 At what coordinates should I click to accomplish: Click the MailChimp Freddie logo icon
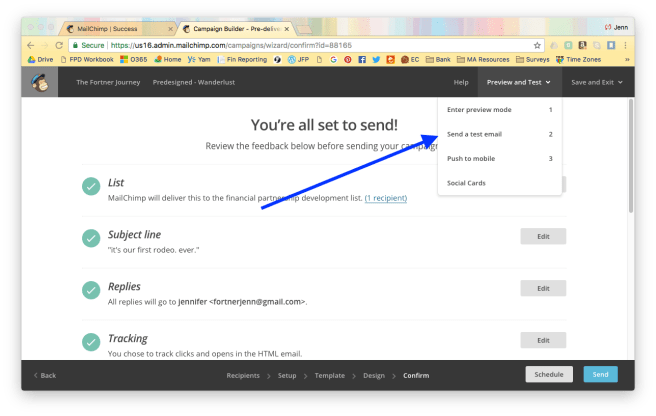[40, 82]
